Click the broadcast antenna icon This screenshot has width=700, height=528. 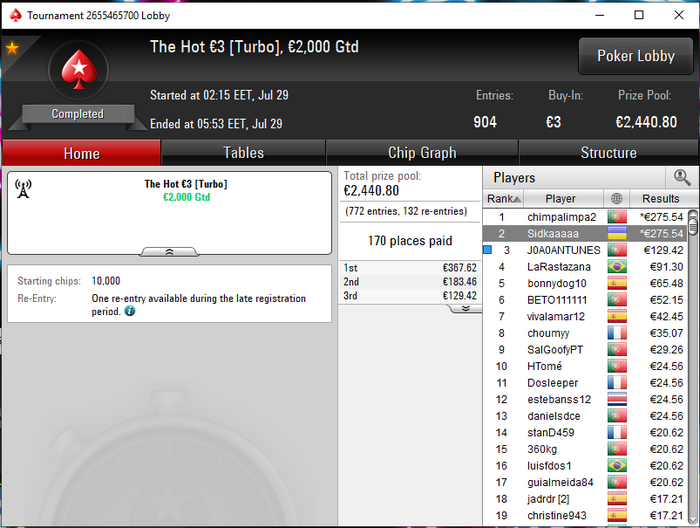coord(23,188)
